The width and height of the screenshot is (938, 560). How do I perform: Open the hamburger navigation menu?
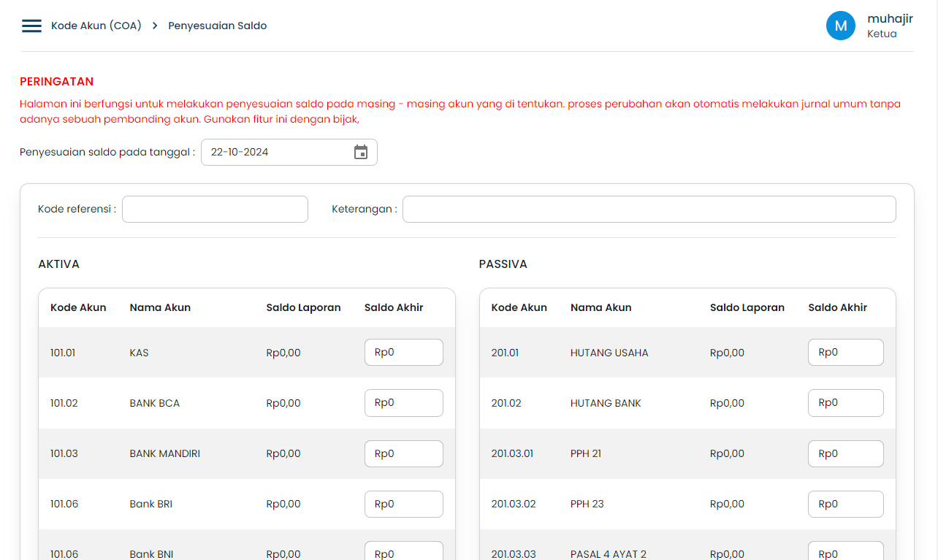tap(31, 26)
